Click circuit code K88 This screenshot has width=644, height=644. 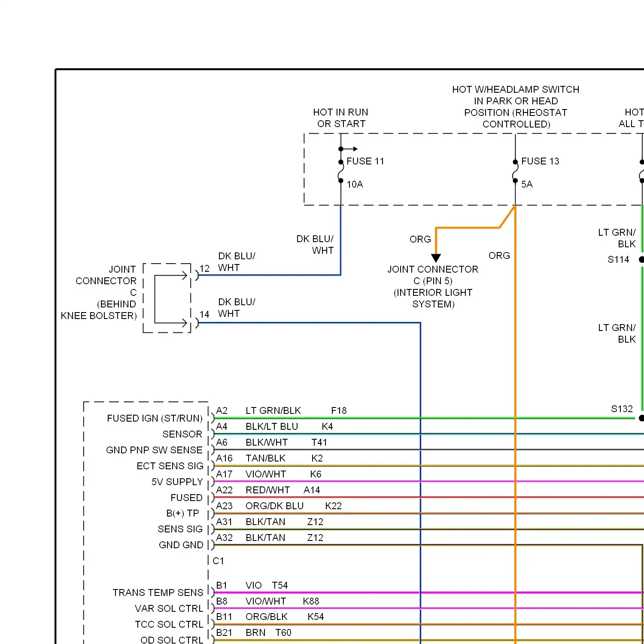click(311, 601)
